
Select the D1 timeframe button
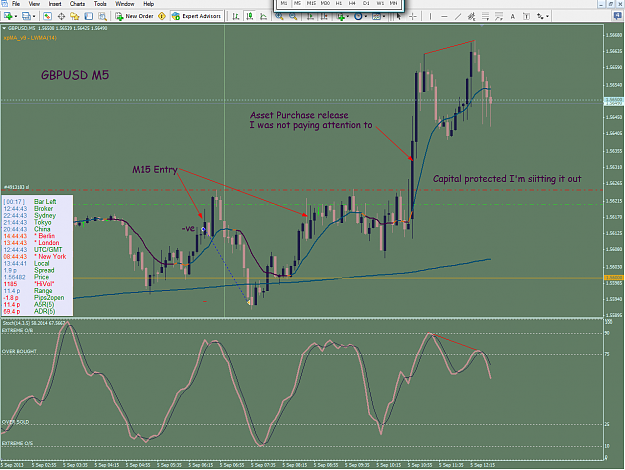pos(366,3)
